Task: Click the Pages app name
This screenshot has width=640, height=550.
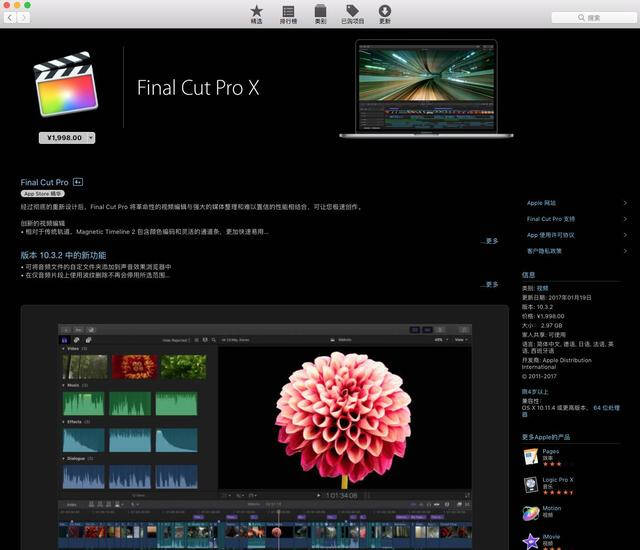Action: (x=551, y=451)
